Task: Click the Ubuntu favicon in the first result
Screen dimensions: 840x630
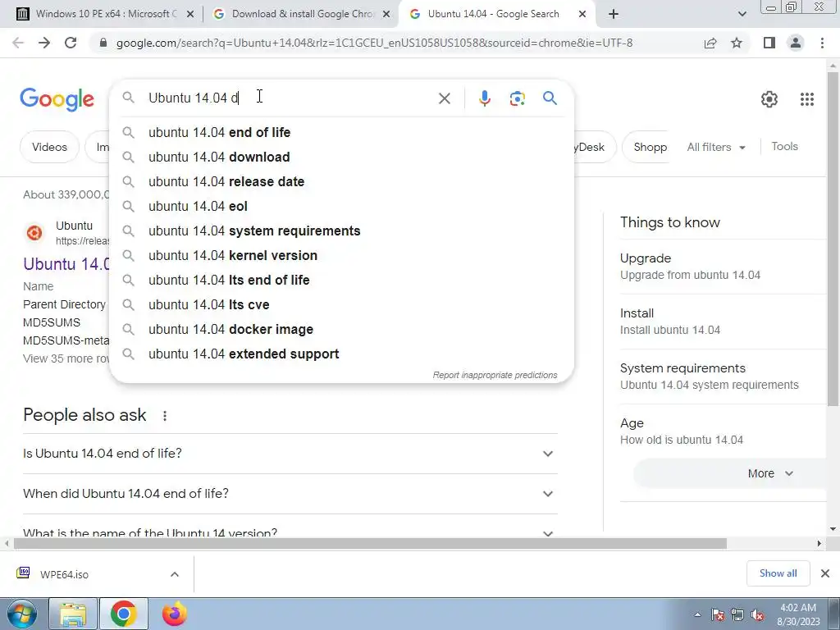Action: (34, 233)
